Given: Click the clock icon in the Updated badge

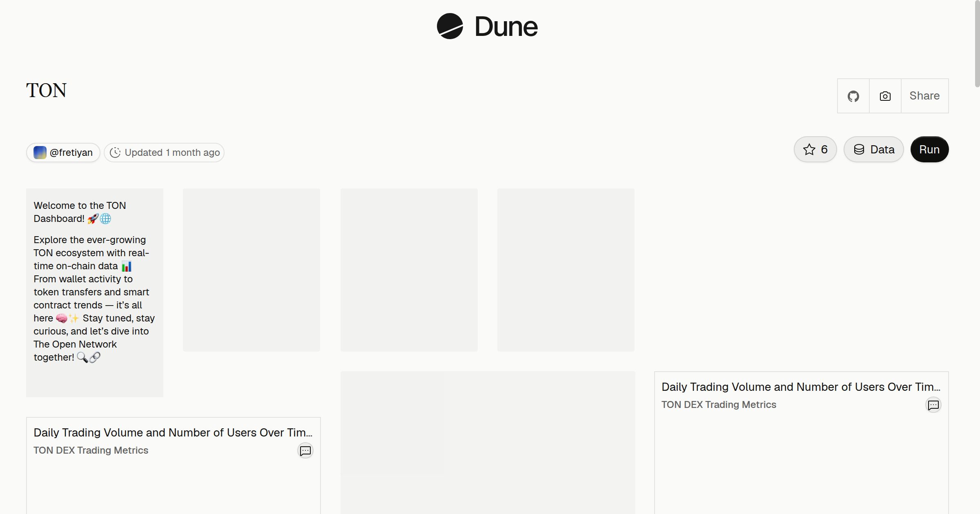Looking at the screenshot, I should pyautogui.click(x=115, y=153).
